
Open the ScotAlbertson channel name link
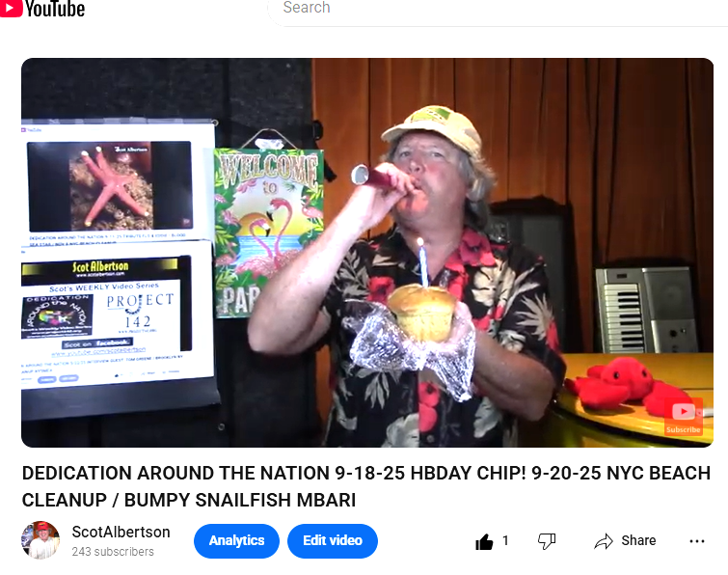tap(121, 532)
